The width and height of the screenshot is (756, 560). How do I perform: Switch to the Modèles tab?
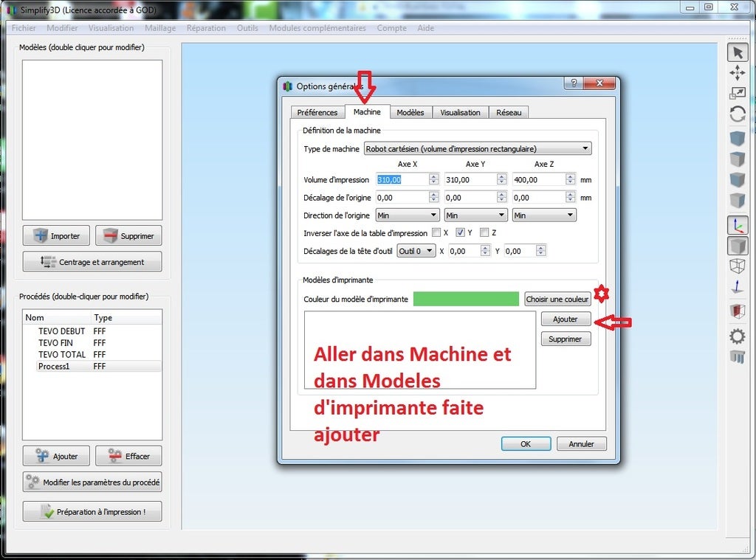pos(410,112)
